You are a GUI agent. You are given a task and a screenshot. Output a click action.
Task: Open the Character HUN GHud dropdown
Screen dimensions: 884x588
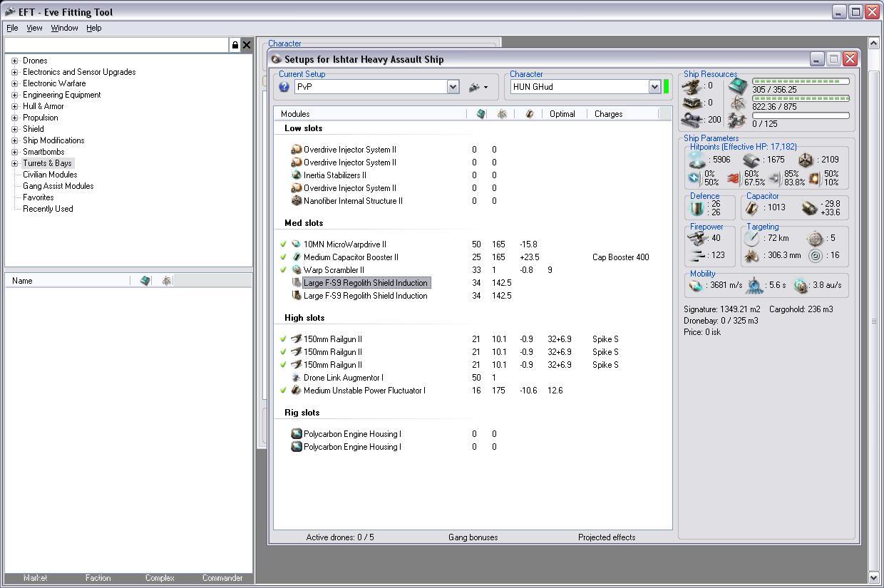[654, 87]
